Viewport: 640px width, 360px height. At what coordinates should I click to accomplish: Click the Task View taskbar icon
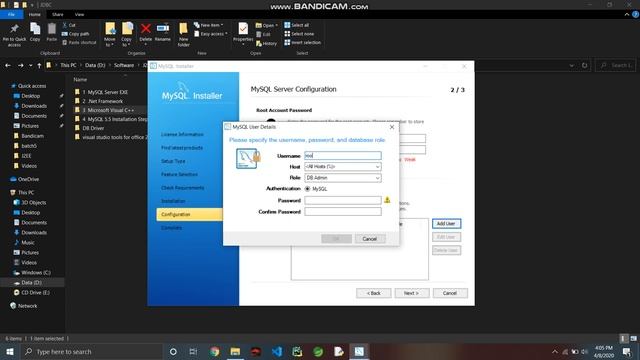pyautogui.click(x=193, y=351)
